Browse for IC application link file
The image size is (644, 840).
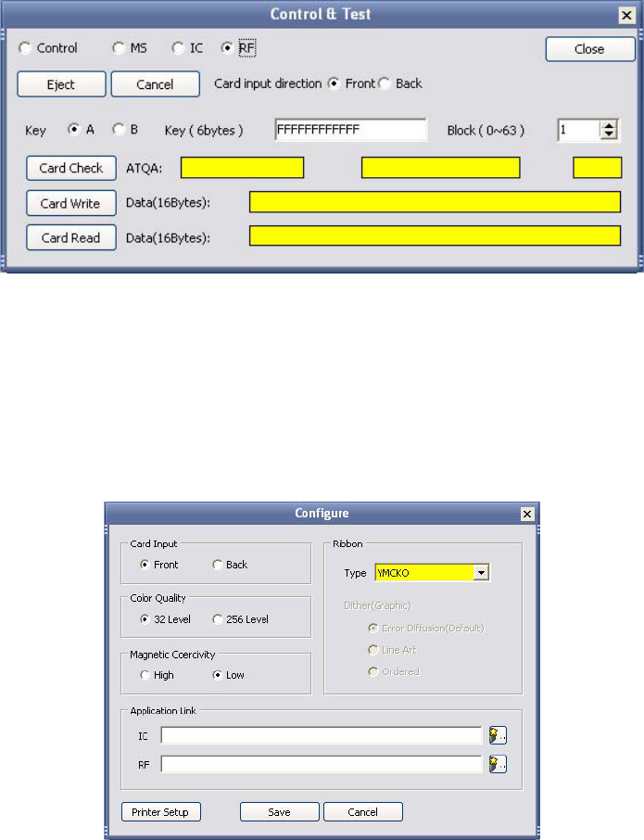pos(498,735)
